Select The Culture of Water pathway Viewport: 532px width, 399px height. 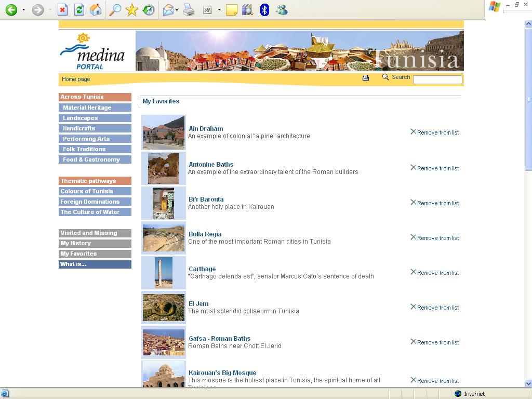coord(95,212)
